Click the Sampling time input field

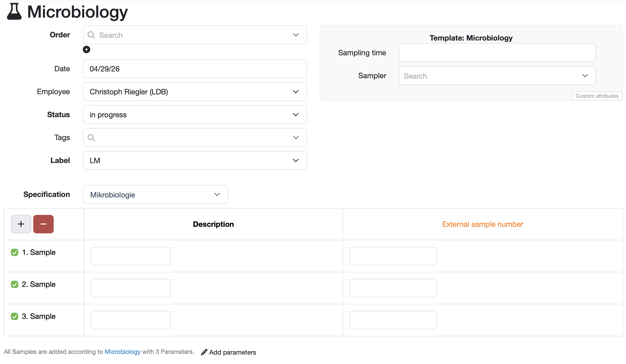coord(497,53)
